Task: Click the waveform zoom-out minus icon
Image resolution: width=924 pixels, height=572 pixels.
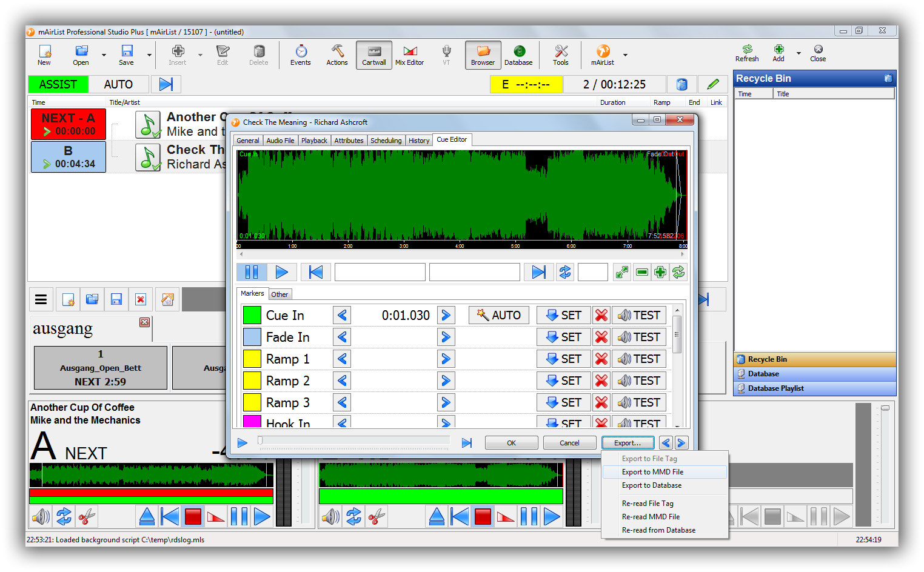Action: point(642,272)
